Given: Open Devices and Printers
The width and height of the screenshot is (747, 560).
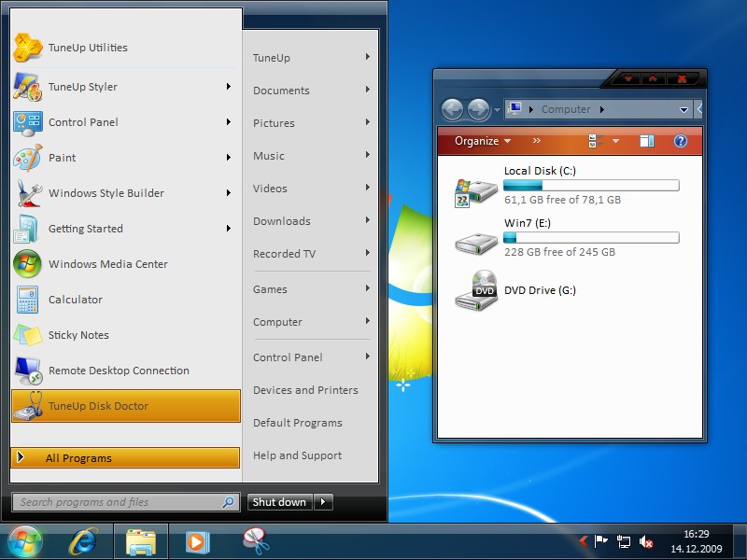Looking at the screenshot, I should click(305, 390).
